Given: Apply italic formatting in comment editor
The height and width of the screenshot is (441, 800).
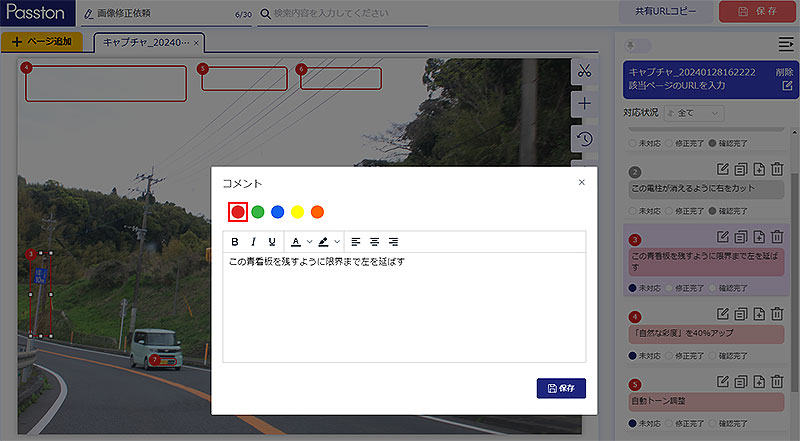Looking at the screenshot, I should tap(253, 242).
